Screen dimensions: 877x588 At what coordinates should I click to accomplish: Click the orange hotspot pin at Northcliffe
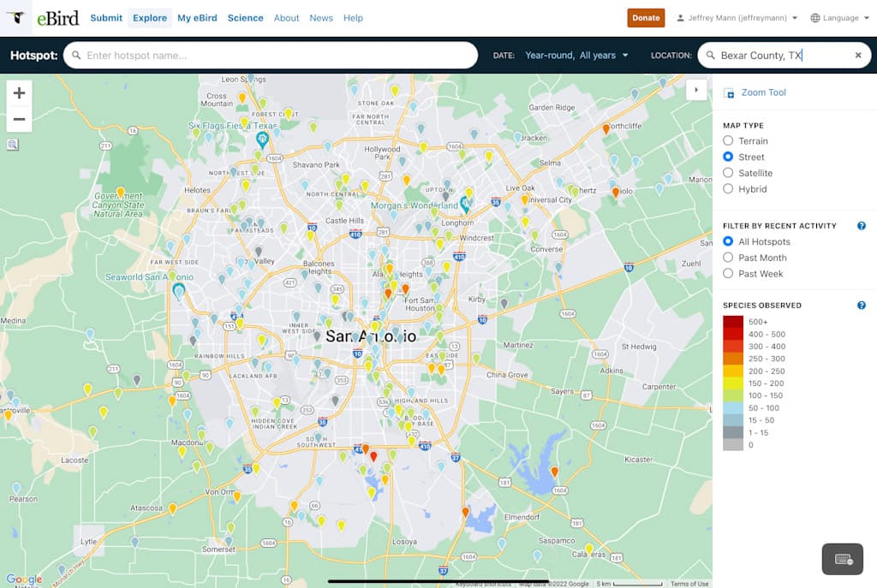(x=606, y=129)
